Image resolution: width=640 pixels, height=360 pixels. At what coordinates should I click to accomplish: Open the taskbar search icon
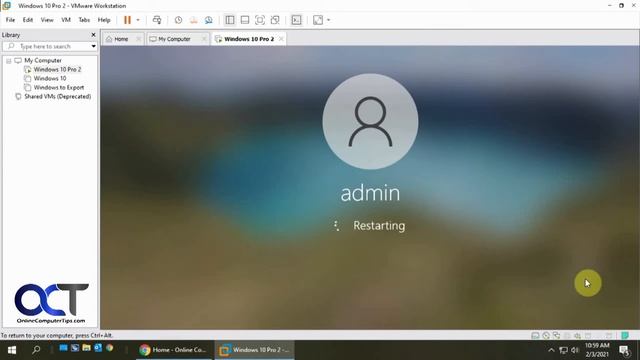pos(36,350)
